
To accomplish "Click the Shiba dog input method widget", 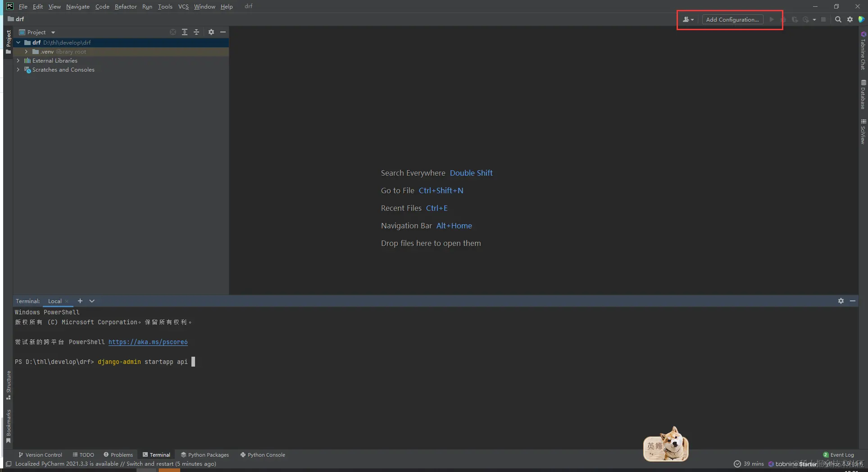I will pos(666,445).
